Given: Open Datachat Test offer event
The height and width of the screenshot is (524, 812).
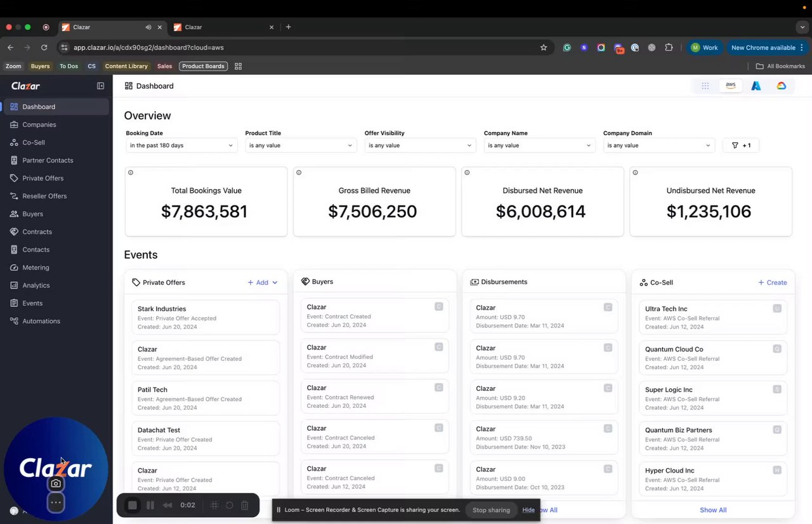Looking at the screenshot, I should click(x=206, y=438).
